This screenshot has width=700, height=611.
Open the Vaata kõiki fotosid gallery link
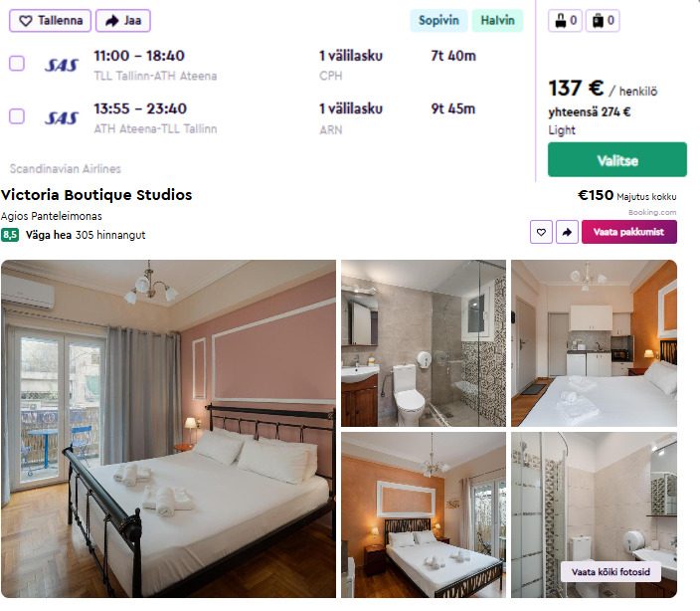click(x=611, y=572)
